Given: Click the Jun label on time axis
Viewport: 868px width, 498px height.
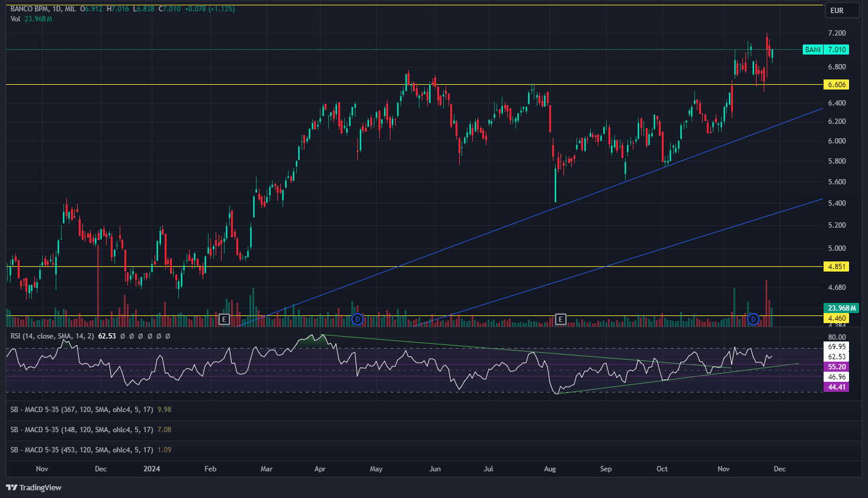Looking at the screenshot, I should click(x=435, y=469).
